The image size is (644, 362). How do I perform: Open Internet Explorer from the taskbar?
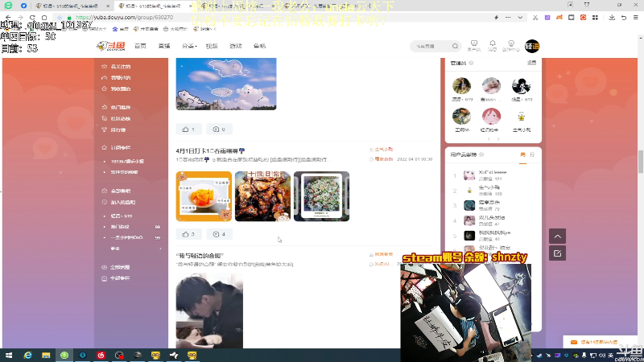tap(27, 355)
